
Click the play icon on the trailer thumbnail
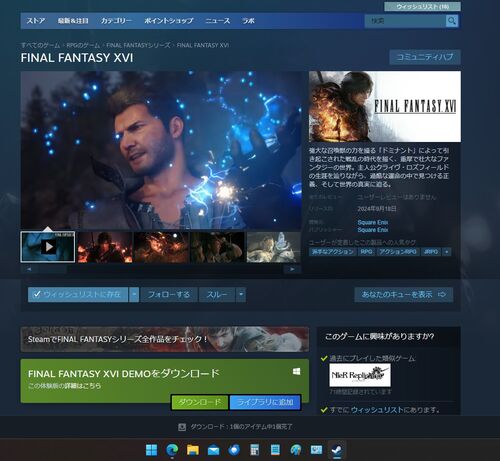click(x=49, y=247)
